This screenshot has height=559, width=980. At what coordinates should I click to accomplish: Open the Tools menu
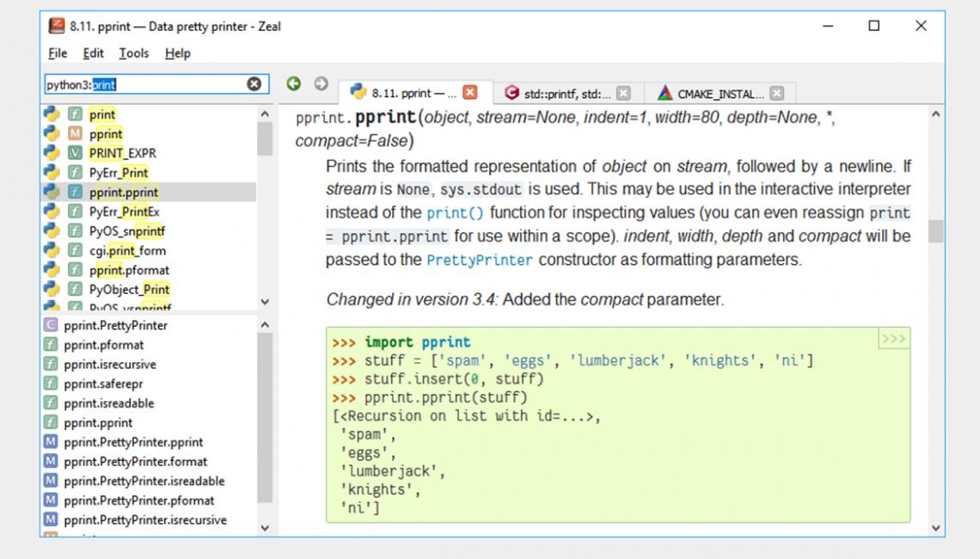pos(134,53)
